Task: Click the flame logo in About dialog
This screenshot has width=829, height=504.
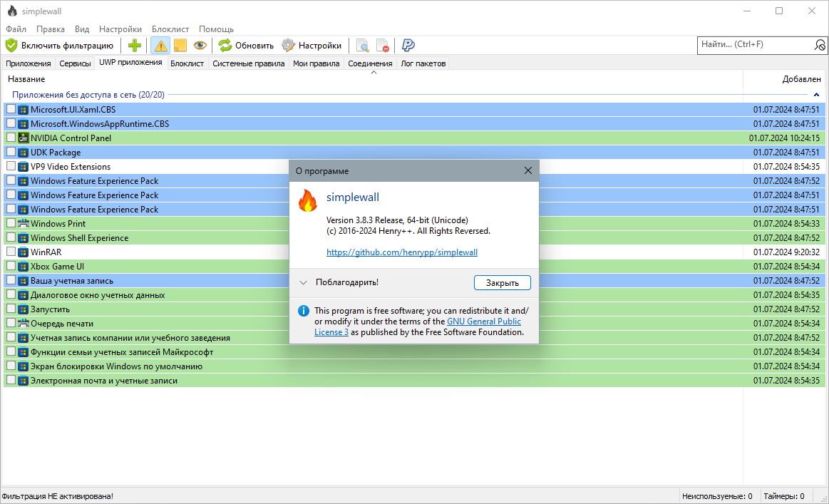Action: coord(308,201)
